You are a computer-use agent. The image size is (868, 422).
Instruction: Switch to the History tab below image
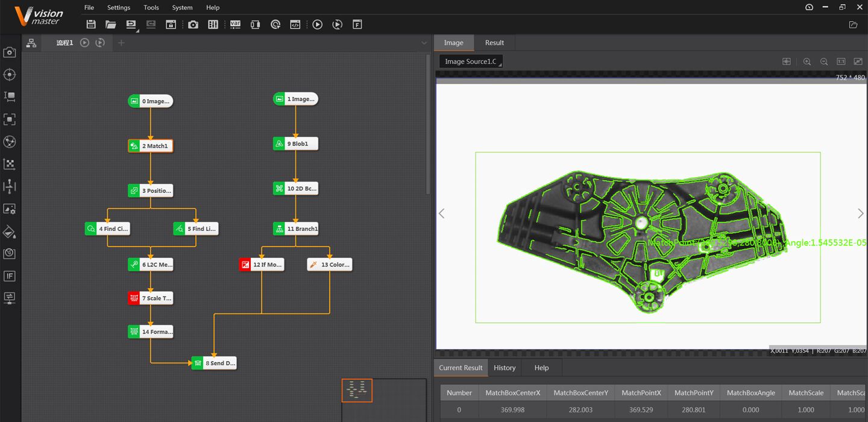[504, 368]
